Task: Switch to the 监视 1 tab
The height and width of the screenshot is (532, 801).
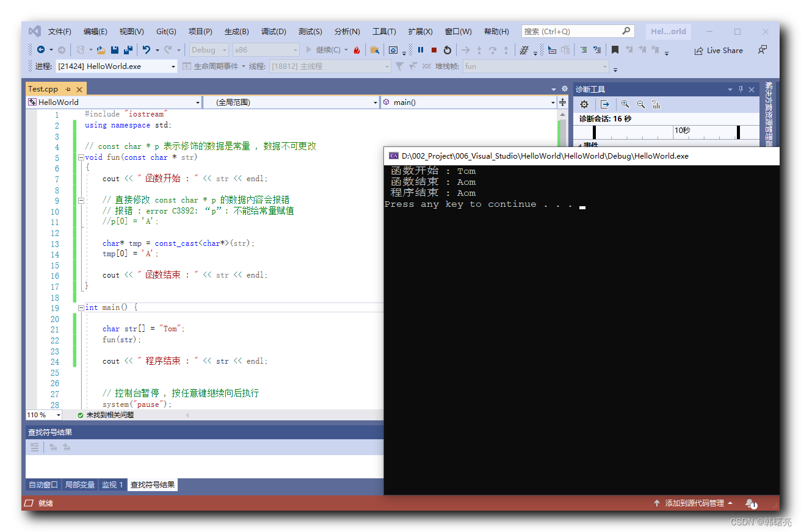Action: coord(112,485)
